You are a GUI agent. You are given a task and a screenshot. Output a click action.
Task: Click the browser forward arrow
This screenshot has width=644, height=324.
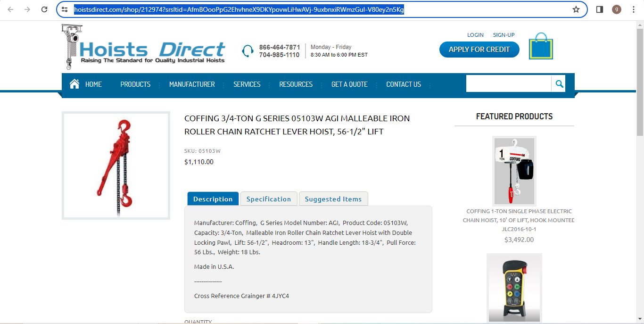(27, 9)
